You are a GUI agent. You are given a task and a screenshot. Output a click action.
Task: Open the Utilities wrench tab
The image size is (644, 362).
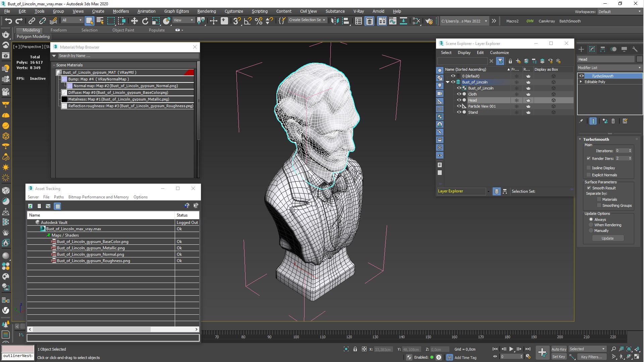[635, 49]
